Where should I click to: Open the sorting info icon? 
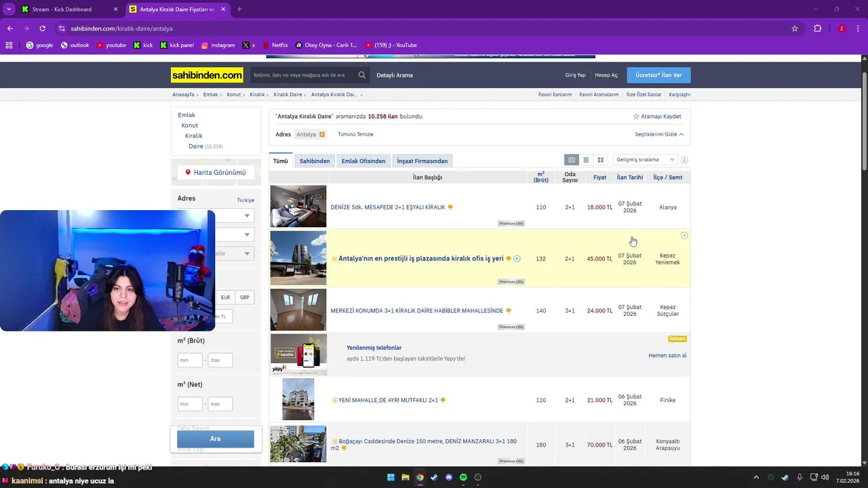[x=684, y=160]
